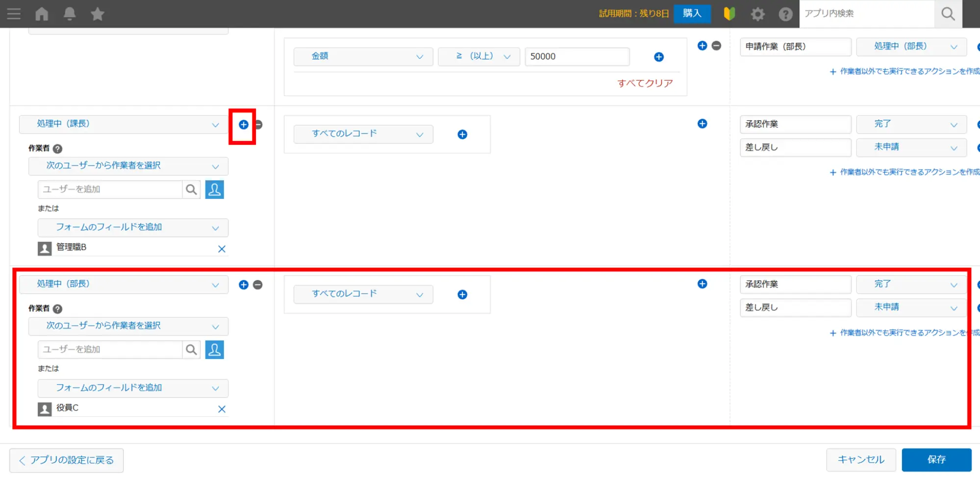The image size is (980, 477).
Task: Open the favorites star icon
Action: point(98,14)
